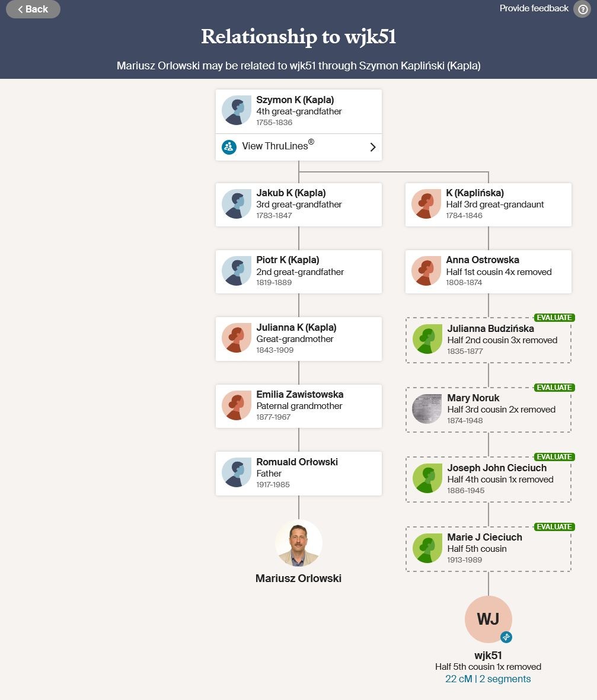This screenshot has height=700, width=597.
Task: Click Evaluate badge on Marie J Cieciuch
Action: (x=554, y=527)
